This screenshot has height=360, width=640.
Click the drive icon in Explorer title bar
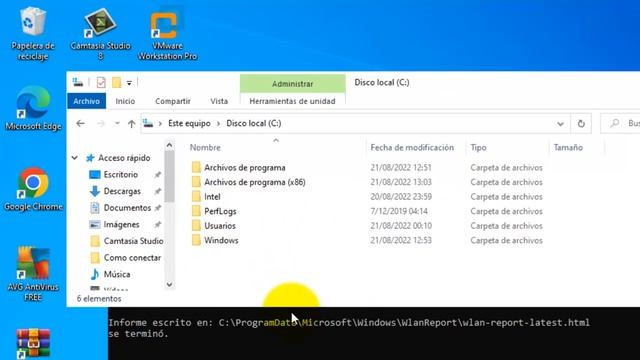click(78, 82)
